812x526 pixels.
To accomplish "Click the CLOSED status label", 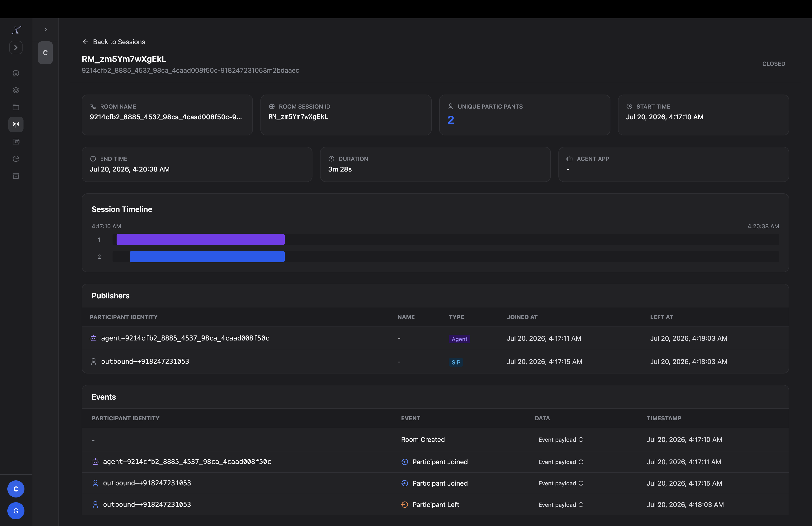I will click(x=774, y=64).
